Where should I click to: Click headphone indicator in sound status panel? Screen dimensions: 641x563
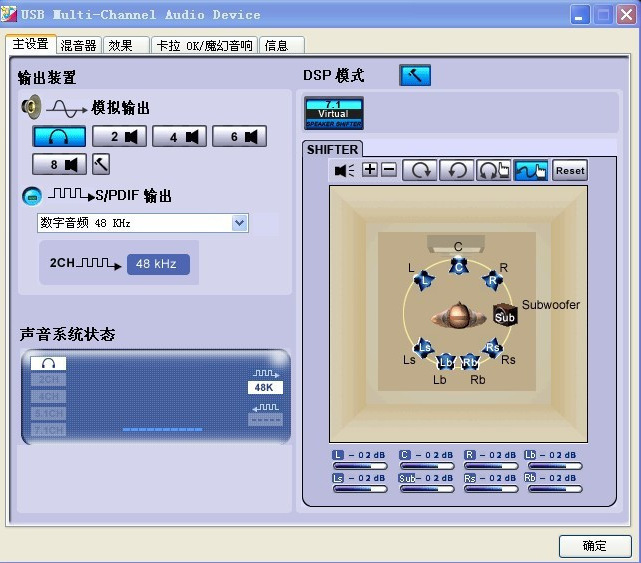tap(48, 363)
